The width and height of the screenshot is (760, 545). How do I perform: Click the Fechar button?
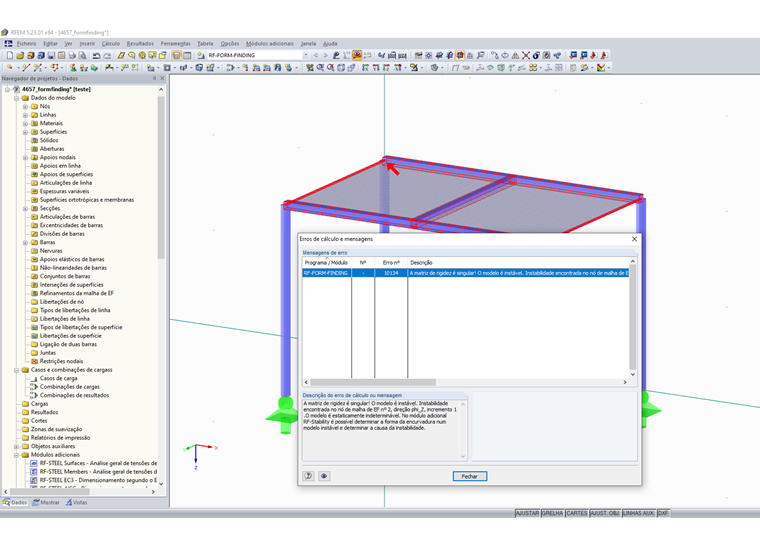(470, 476)
